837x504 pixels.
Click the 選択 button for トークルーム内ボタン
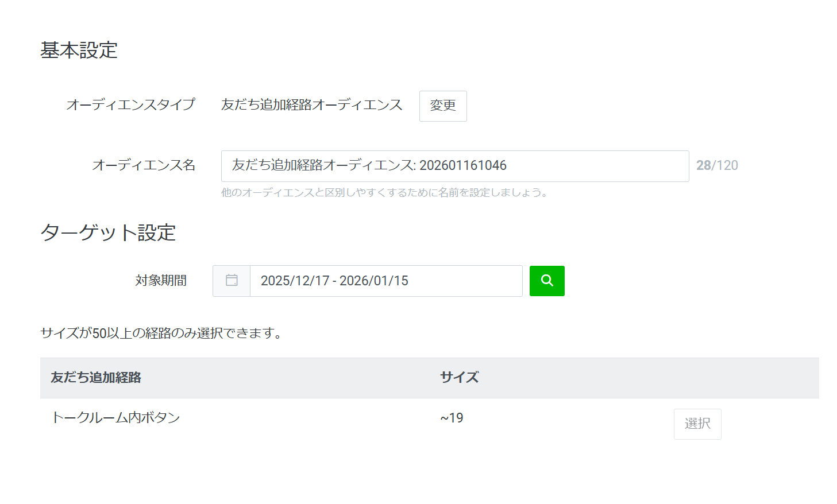[x=697, y=424]
